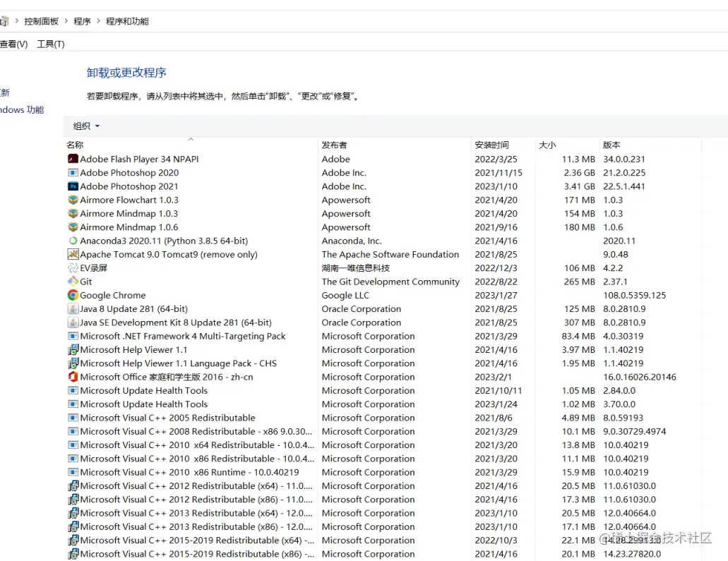Click version 108.0.5359.125

[634, 295]
